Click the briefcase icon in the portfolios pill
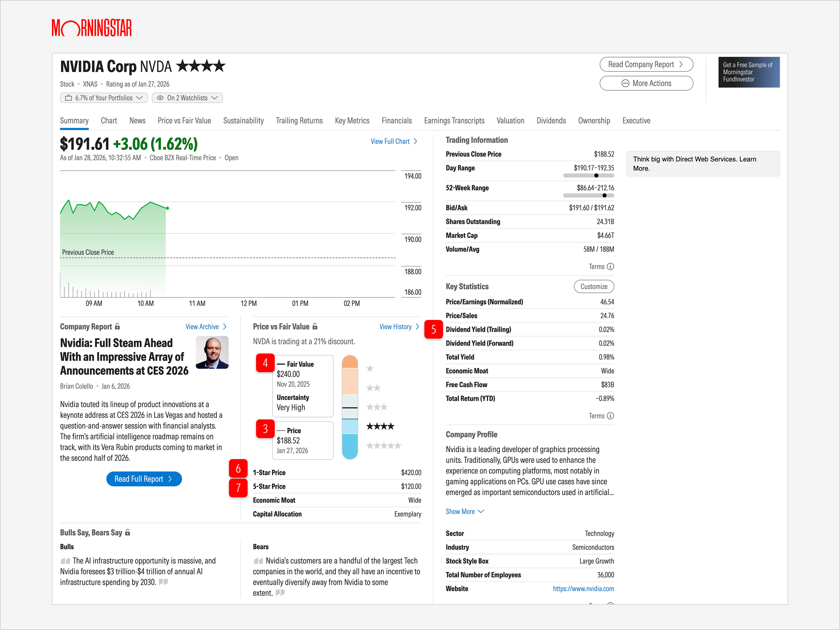Image resolution: width=840 pixels, height=630 pixels. pyautogui.click(x=68, y=98)
